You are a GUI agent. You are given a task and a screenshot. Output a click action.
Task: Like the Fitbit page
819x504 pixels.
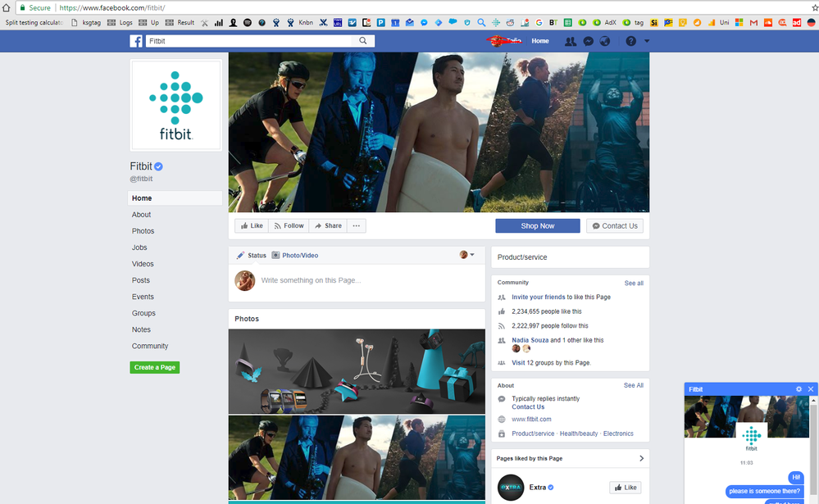click(x=252, y=225)
